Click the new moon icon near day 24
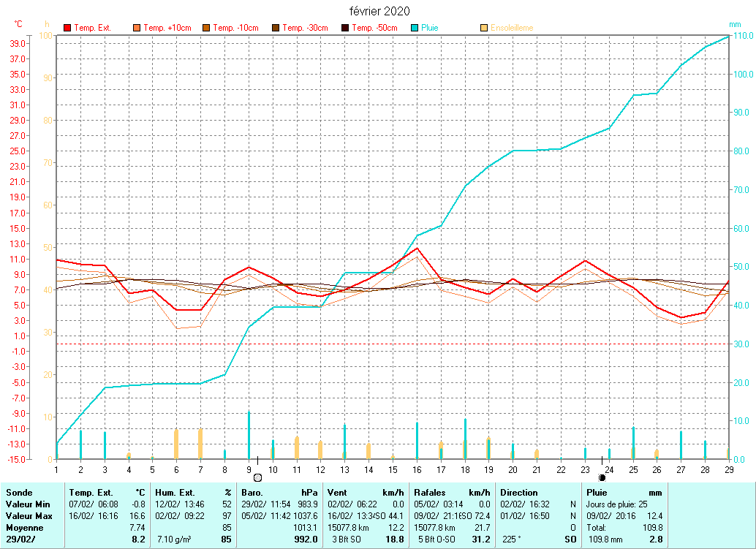Image resolution: width=756 pixels, height=549 pixels. (x=602, y=477)
